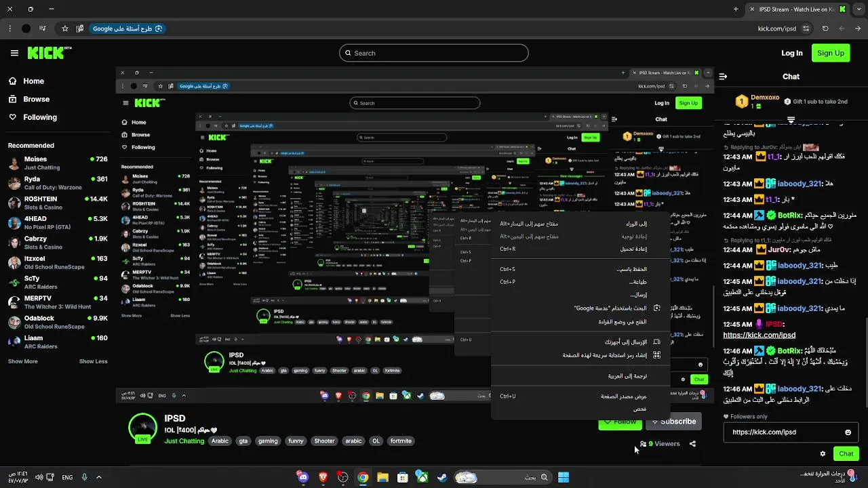Click the Subscribe button
The image size is (868, 488).
(673, 422)
